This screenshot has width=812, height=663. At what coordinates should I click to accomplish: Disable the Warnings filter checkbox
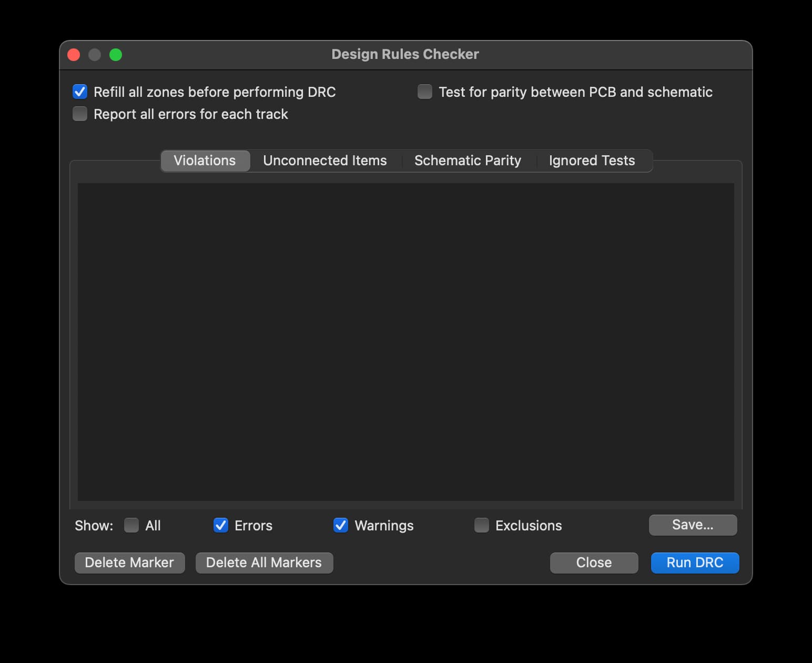(341, 525)
